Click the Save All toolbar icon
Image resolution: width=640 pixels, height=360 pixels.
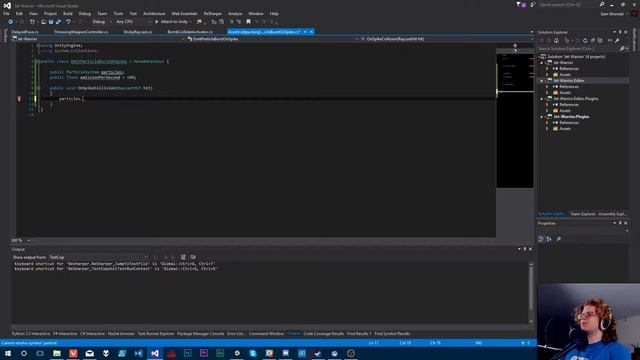click(58, 22)
